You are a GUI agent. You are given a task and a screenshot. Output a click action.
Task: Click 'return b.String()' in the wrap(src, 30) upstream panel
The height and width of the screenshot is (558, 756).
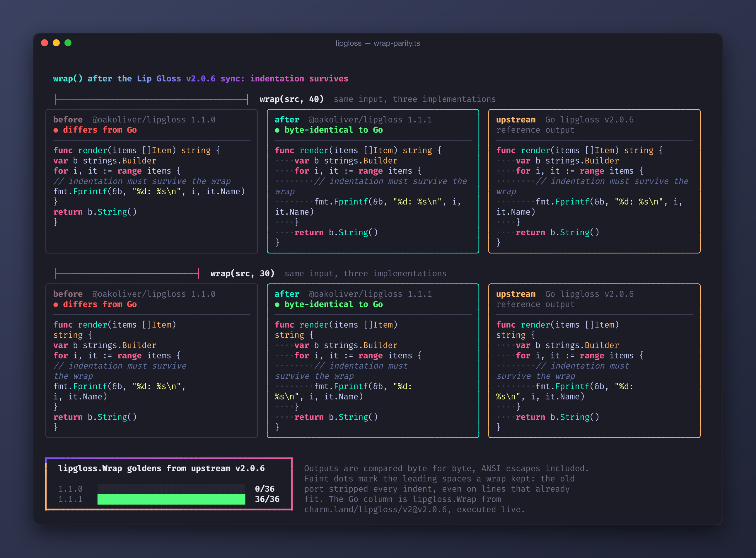click(557, 418)
